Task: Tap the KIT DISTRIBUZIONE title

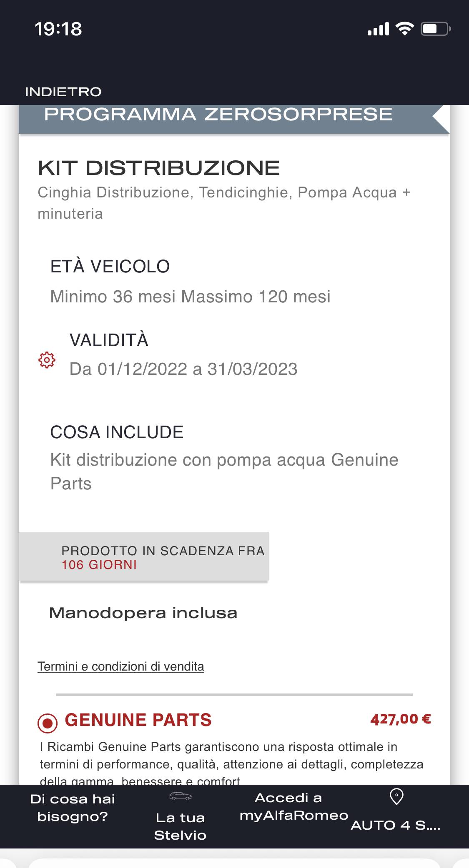Action: (x=159, y=168)
